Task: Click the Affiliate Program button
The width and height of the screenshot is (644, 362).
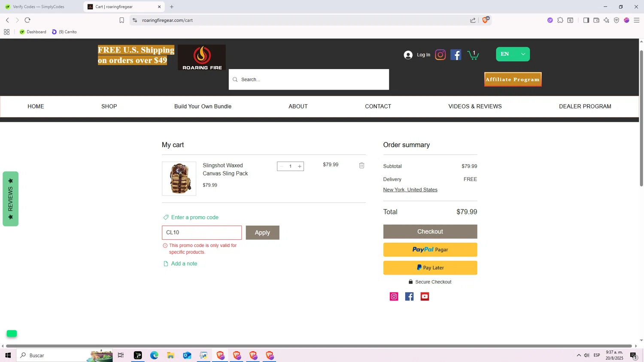Action: pos(513,79)
